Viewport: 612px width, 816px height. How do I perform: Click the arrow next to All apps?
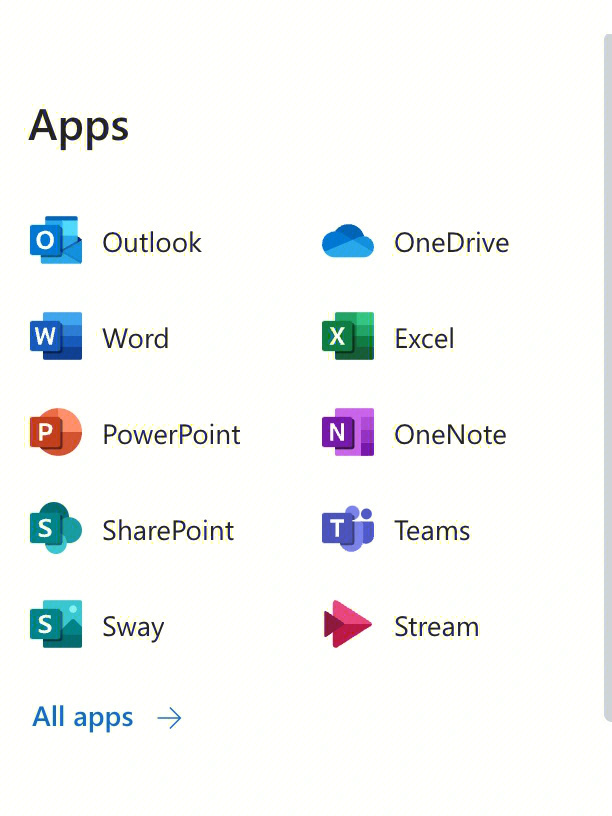[x=170, y=719]
